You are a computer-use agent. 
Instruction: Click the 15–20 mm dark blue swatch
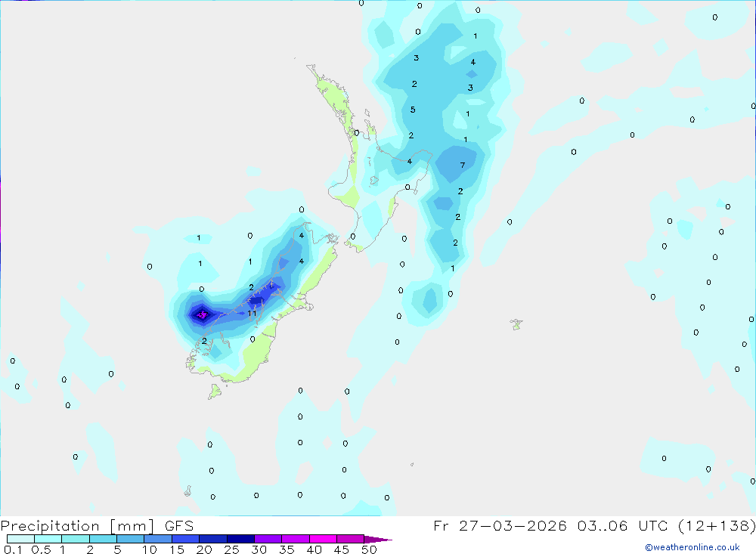pyautogui.click(x=186, y=539)
